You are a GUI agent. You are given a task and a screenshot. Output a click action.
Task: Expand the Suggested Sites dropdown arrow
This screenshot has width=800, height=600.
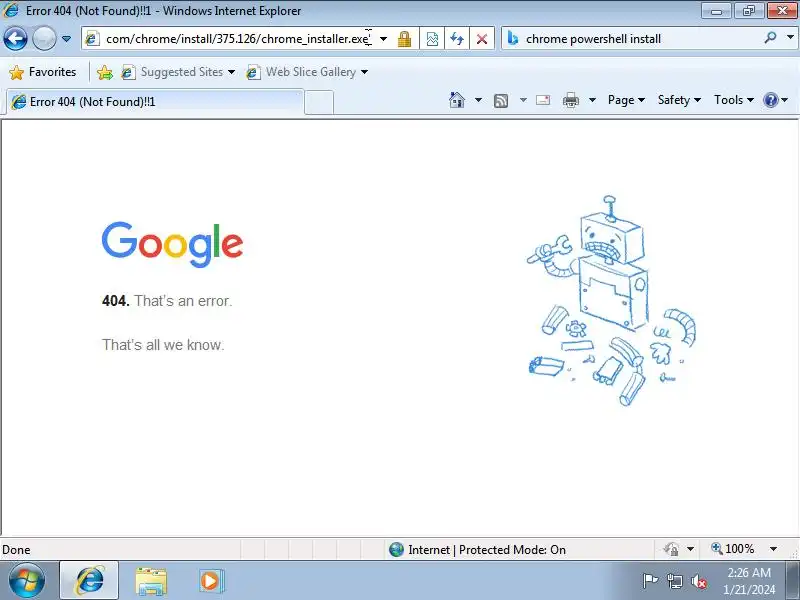[x=232, y=72]
